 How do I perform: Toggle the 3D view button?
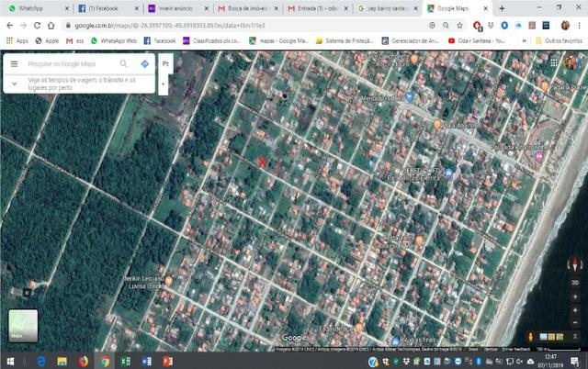point(575,283)
